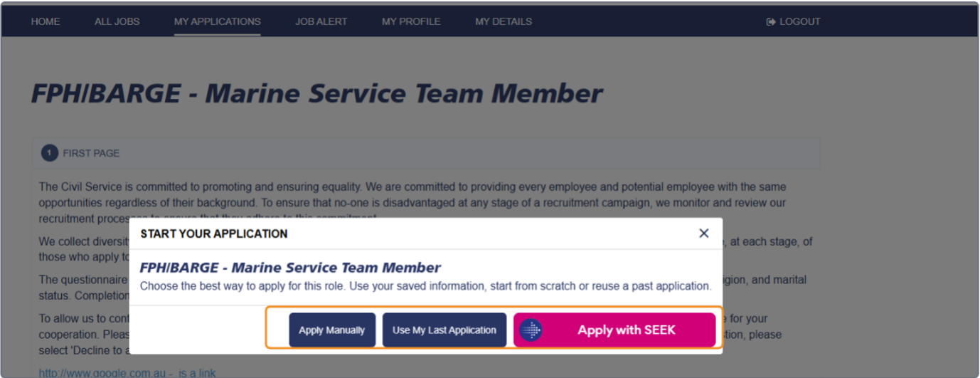Viewport: 980px width, 378px height.
Task: Open MY DETAILS from navigation
Action: [504, 21]
